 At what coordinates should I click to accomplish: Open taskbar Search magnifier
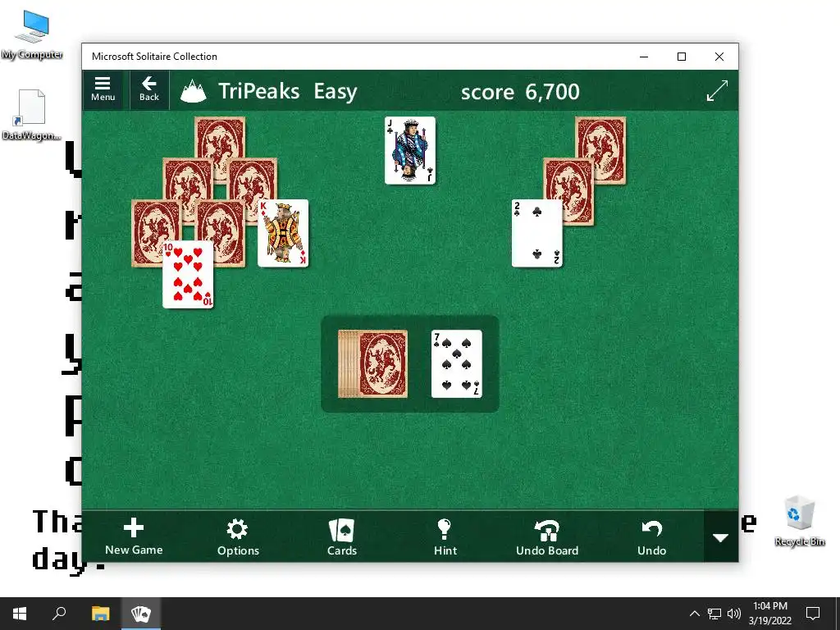tap(59, 614)
